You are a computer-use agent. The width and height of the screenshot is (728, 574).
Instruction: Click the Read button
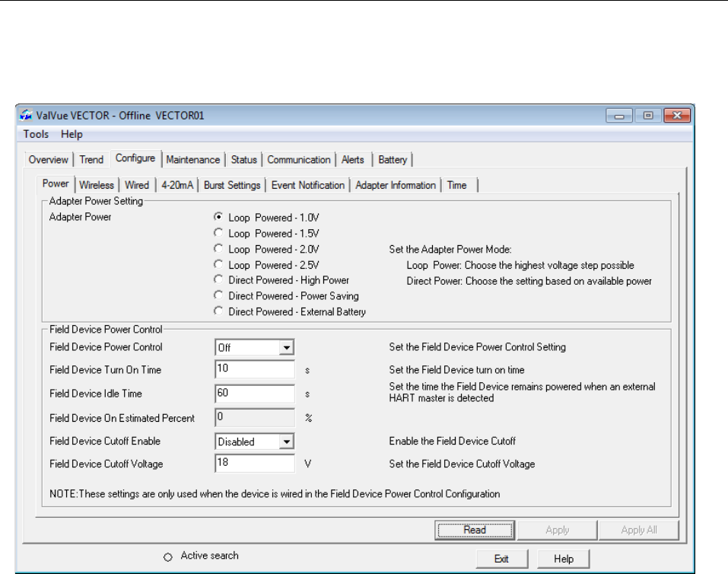click(475, 531)
